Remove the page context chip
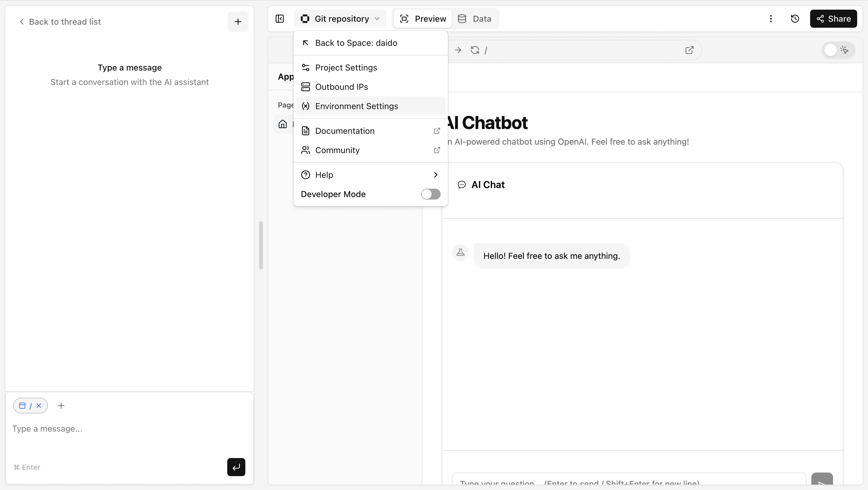Screen dimensions: 868x490 (x=39, y=405)
